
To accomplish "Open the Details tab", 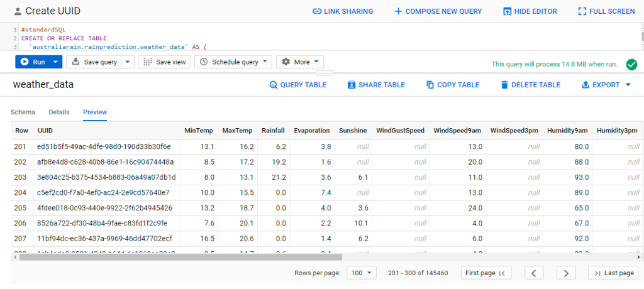I will [x=59, y=112].
